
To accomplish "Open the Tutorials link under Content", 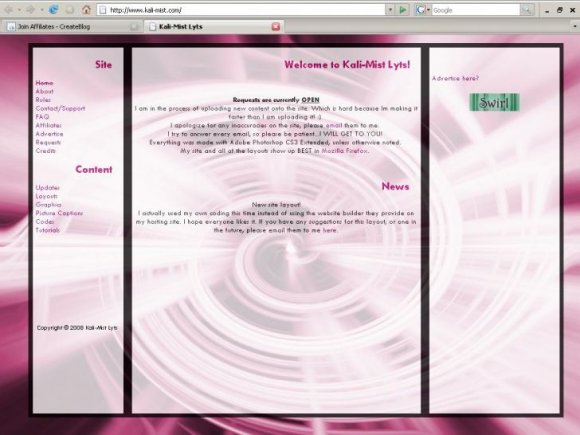I will point(47,230).
